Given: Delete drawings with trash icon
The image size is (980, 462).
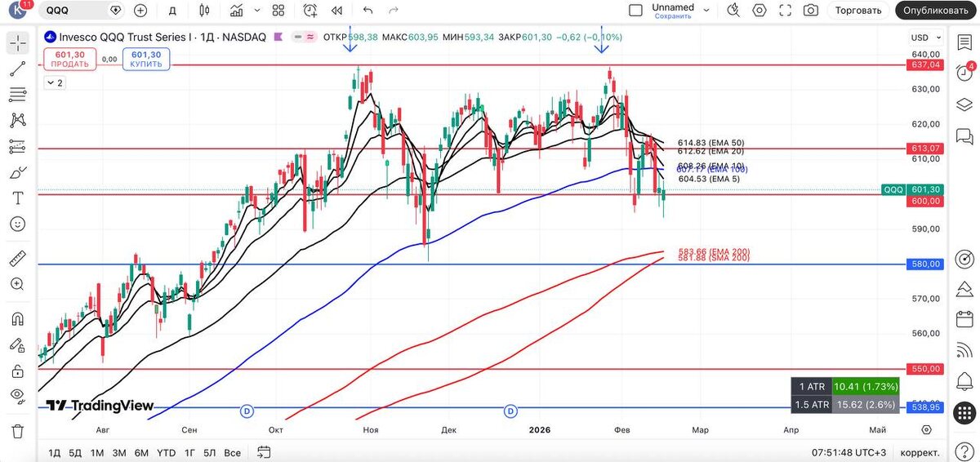Looking at the screenshot, I should coord(17,431).
